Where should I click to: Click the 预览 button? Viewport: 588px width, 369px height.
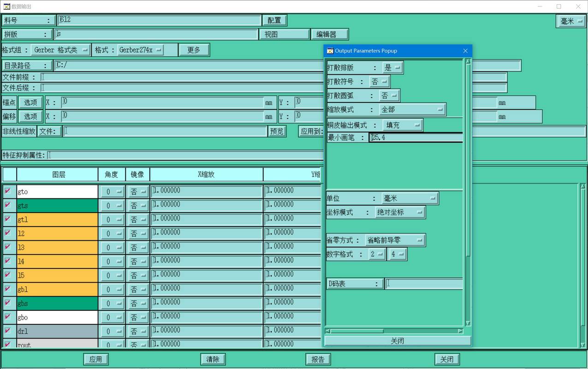click(277, 131)
